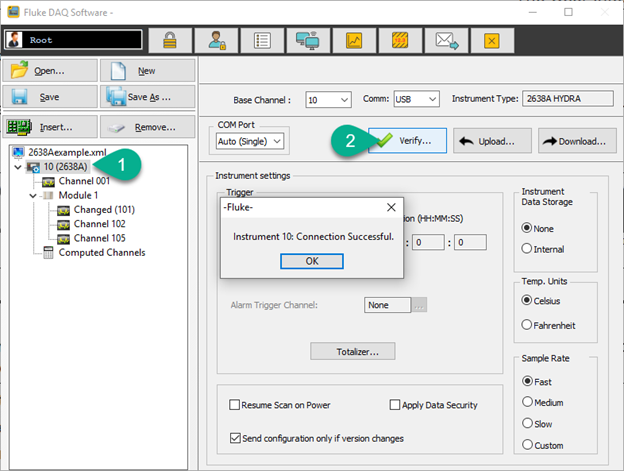Click the Instrument Type field
624x471 pixels.
coord(568,99)
